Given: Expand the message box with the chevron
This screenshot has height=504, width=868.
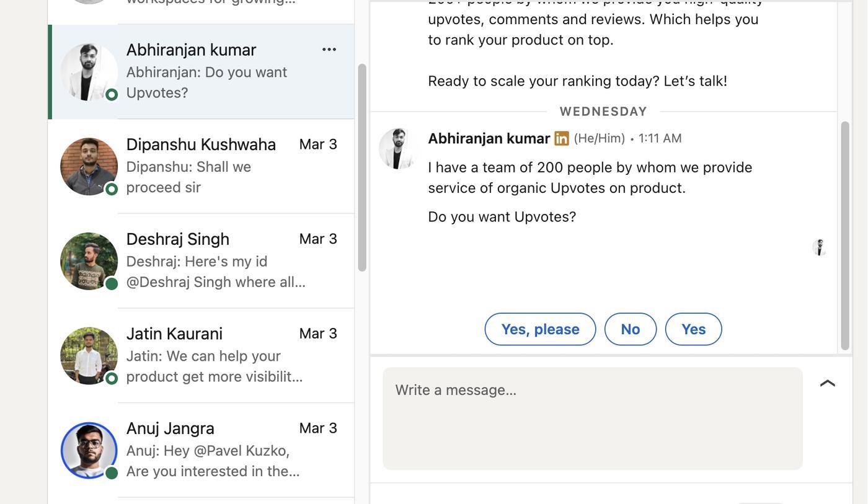Looking at the screenshot, I should [827, 383].
